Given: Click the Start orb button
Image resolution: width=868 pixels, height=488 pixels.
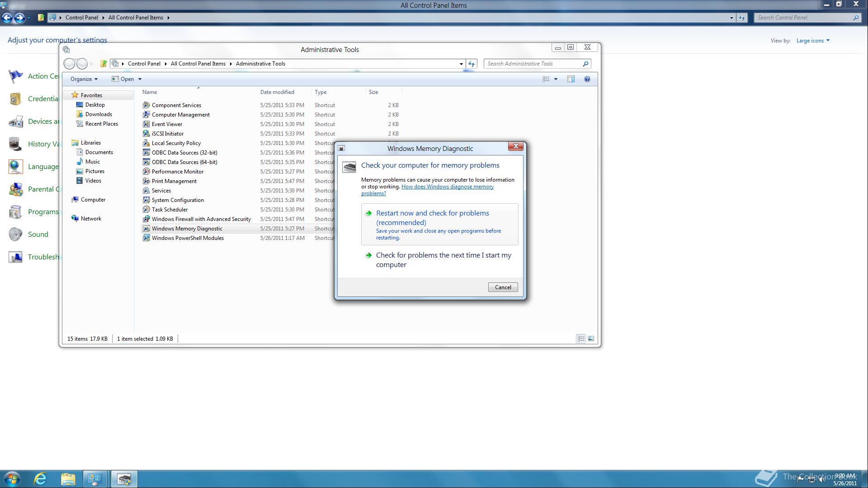Looking at the screenshot, I should click(12, 479).
